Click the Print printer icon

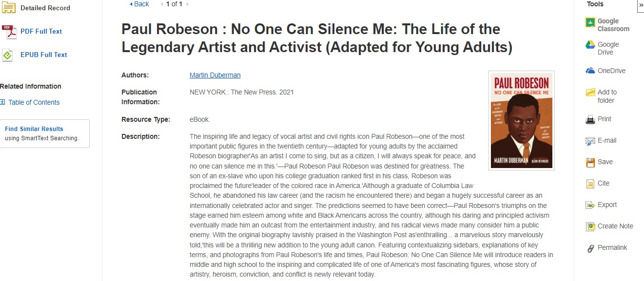pos(590,119)
